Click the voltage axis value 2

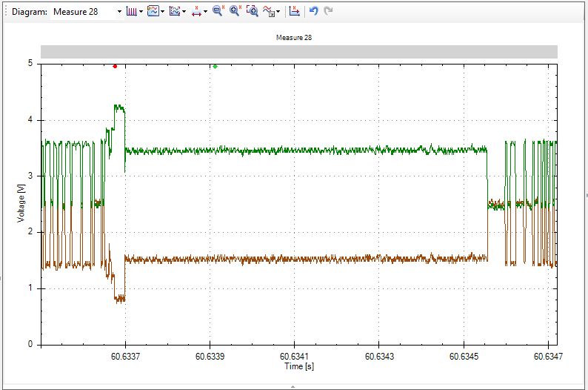30,232
